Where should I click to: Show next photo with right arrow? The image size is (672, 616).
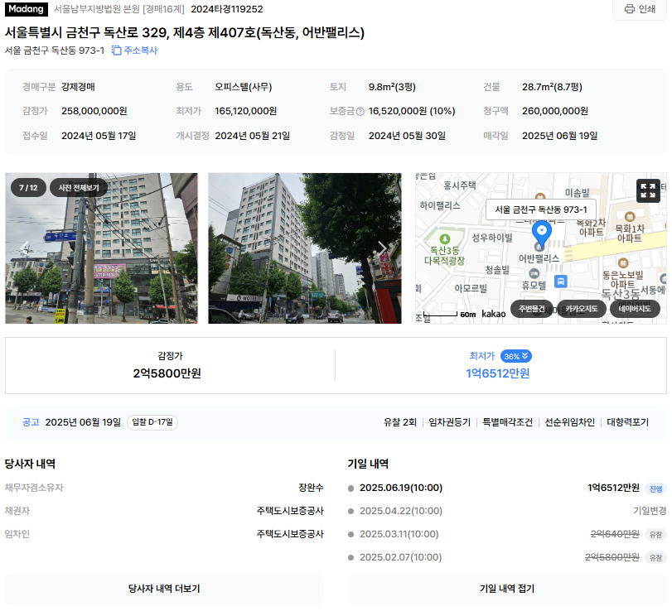(382, 248)
